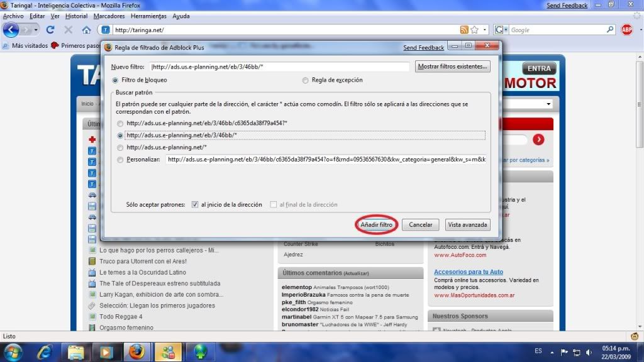The image size is (644, 362).
Task: Click the Personalizar custom pattern field
Action: (326, 159)
